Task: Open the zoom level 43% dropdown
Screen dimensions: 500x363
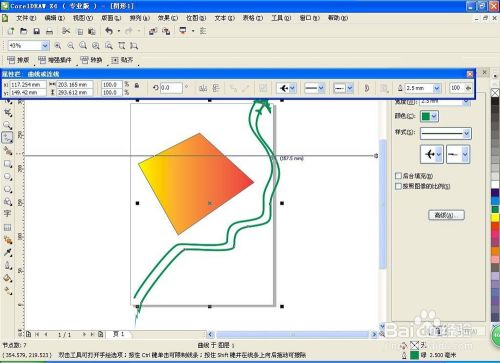Action: (45, 46)
